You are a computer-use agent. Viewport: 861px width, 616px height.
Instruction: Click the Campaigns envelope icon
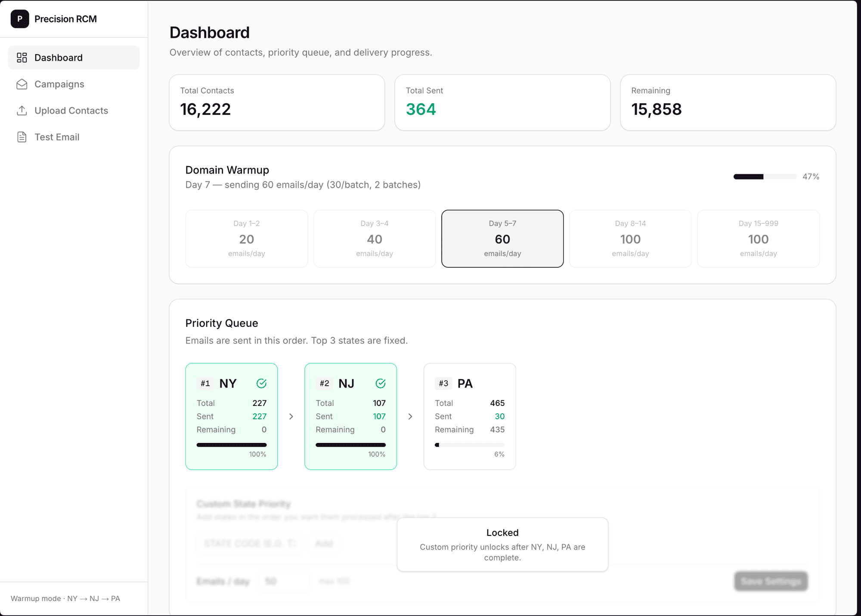tap(22, 84)
